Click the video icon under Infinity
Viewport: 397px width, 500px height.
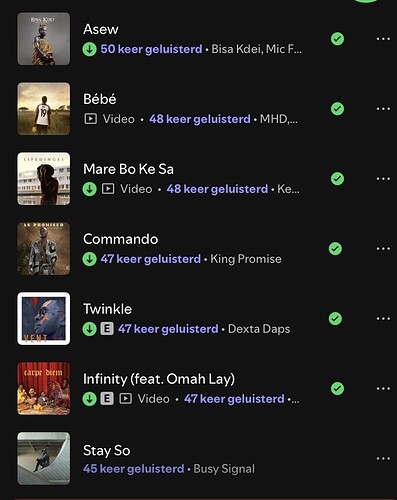tap(125, 399)
